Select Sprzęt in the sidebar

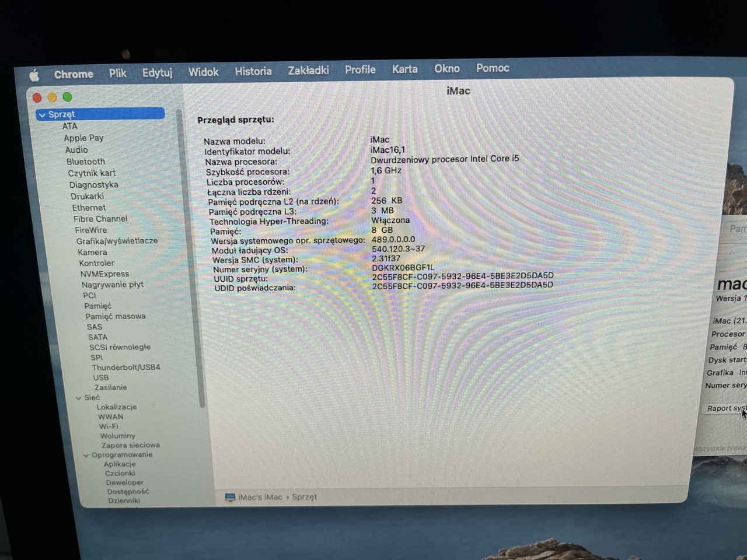[100, 114]
